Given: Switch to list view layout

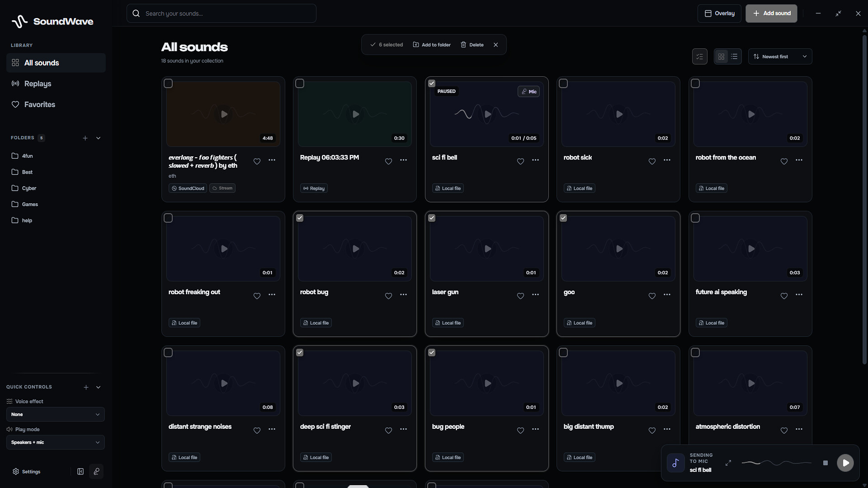Looking at the screenshot, I should tap(734, 56).
